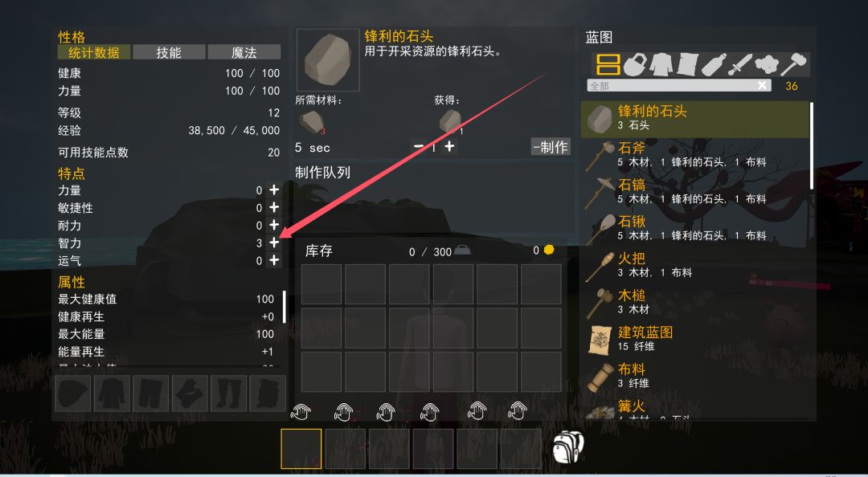This screenshot has width=868, height=477.
Task: Select the hammer tools blueprint filter
Action: 792,64
